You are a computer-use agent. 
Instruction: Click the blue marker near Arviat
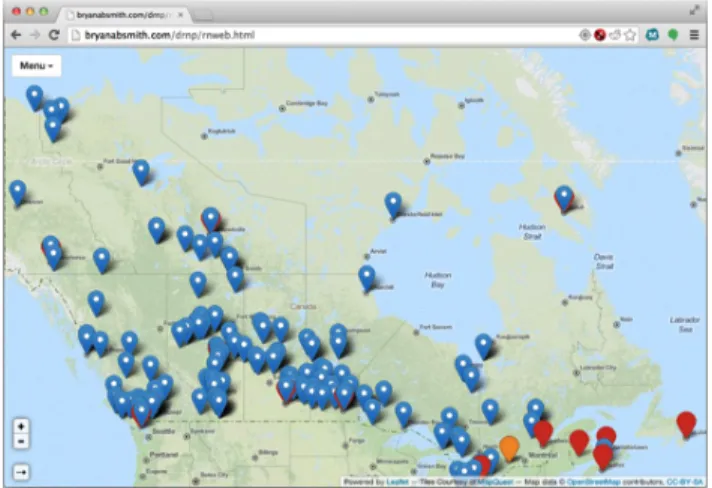pos(366,278)
